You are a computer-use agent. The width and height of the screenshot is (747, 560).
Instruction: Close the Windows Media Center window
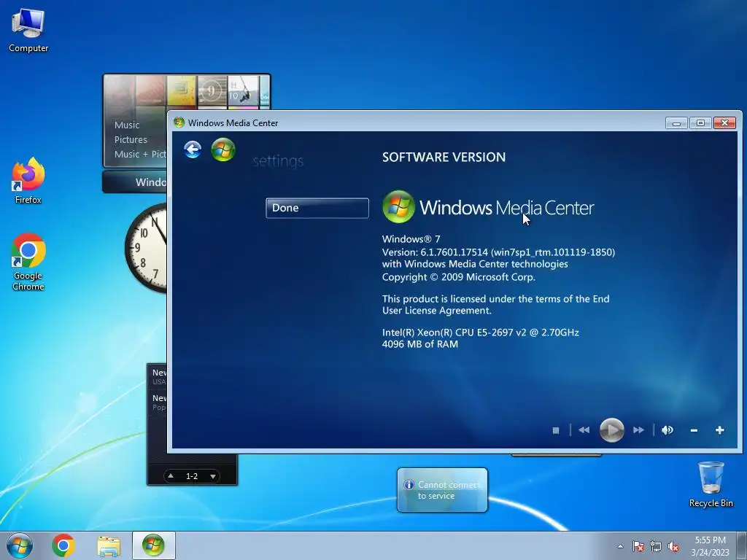coord(724,122)
